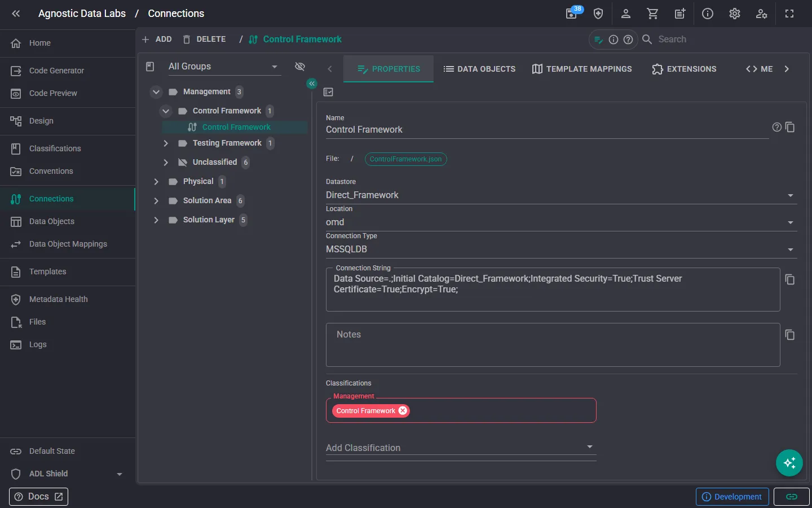This screenshot has width=812, height=508.
Task: Switch to the Data Objects tab
Action: pos(479,69)
